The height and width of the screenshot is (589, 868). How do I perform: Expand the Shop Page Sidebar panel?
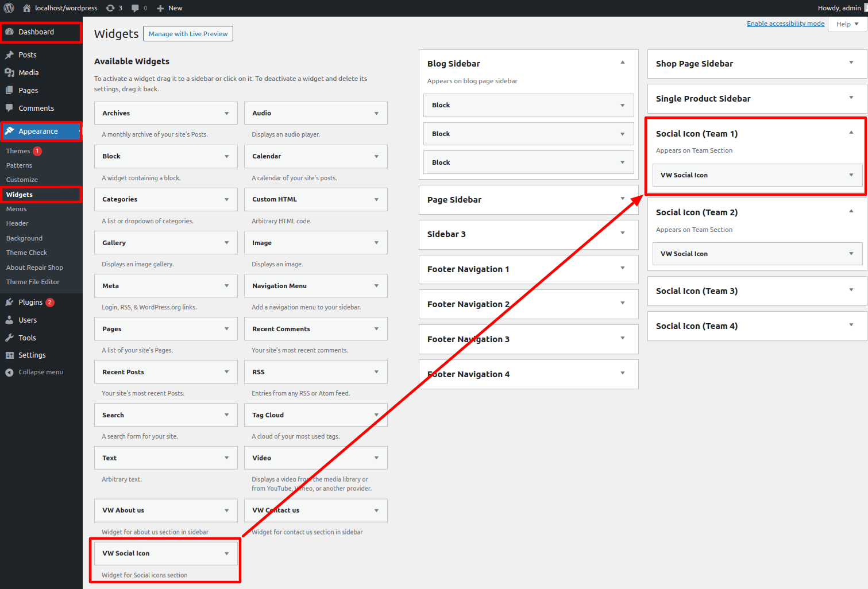pos(851,63)
